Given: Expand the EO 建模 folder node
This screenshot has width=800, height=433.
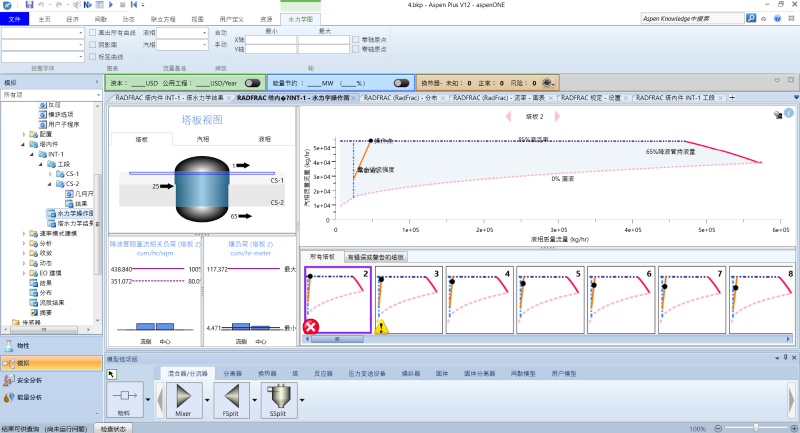Looking at the screenshot, I should click(23, 273).
